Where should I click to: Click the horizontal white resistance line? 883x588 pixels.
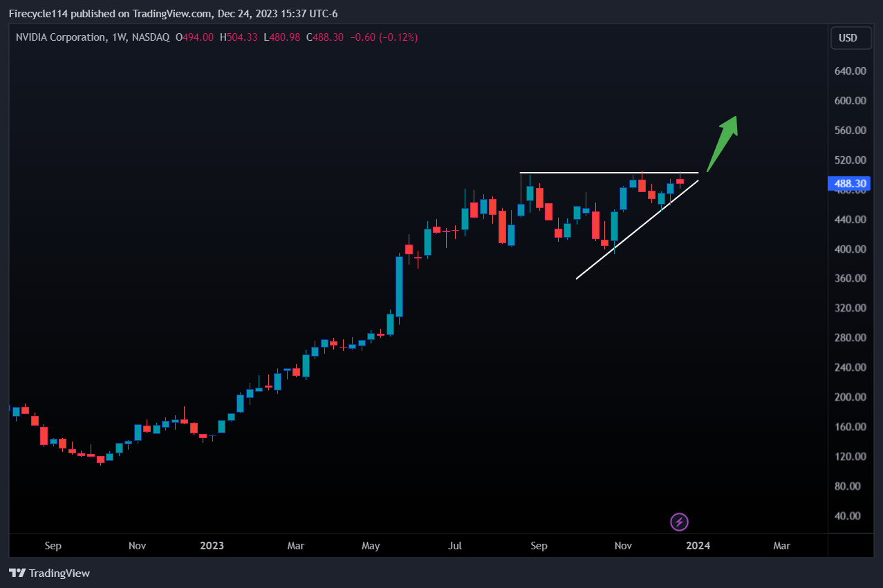609,172
